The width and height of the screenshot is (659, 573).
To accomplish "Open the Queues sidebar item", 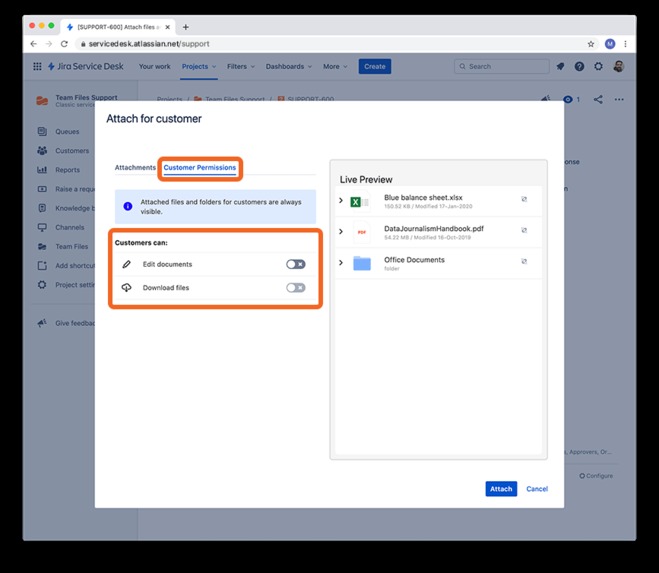I will pyautogui.click(x=67, y=132).
